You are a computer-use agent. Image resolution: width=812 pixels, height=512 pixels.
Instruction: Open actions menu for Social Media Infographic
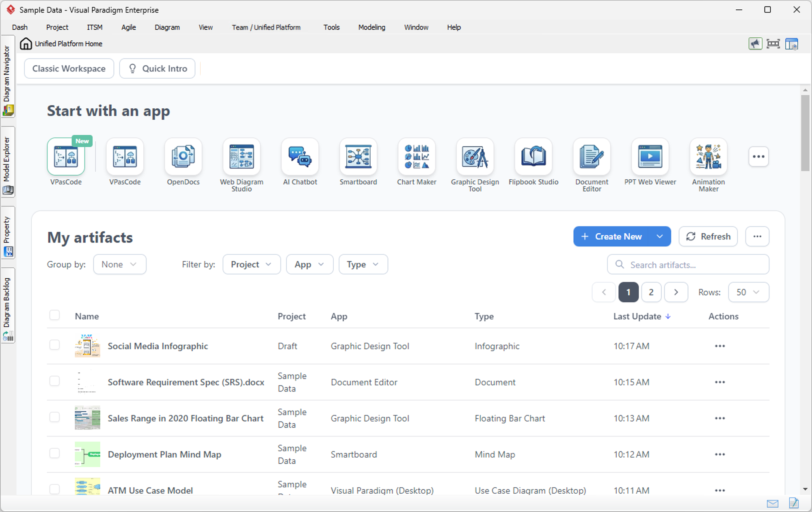(720, 346)
